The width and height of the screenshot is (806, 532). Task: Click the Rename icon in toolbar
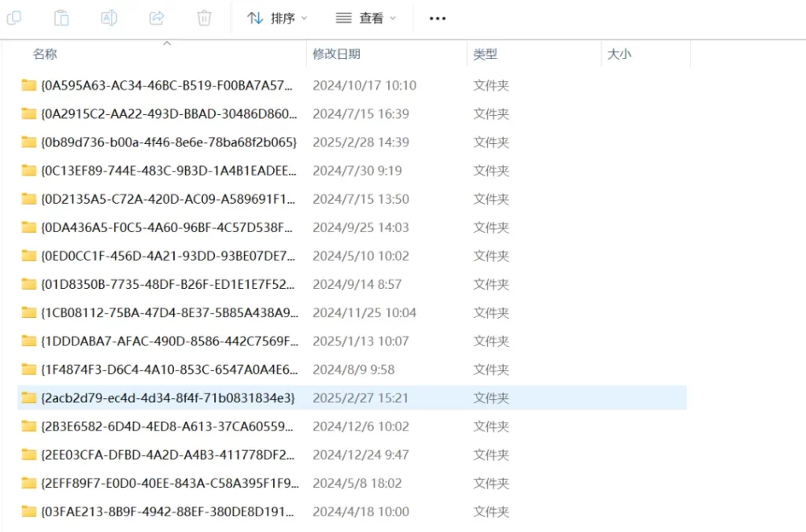pos(109,18)
